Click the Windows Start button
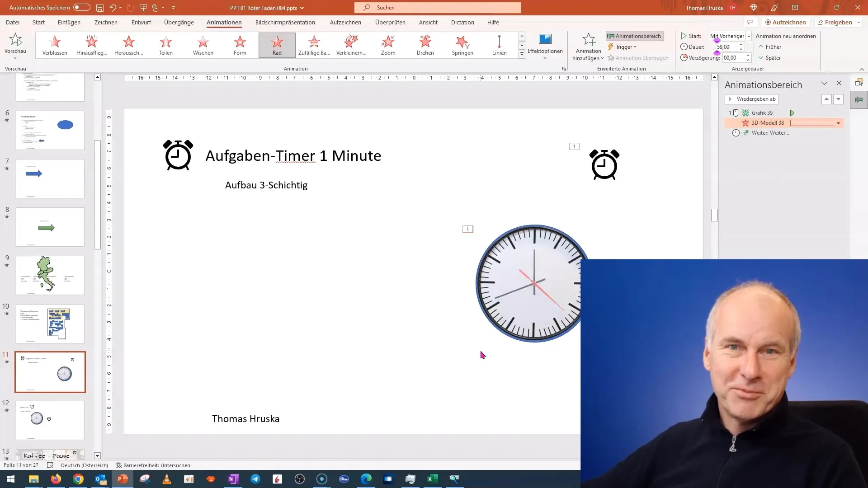 pyautogui.click(x=11, y=479)
